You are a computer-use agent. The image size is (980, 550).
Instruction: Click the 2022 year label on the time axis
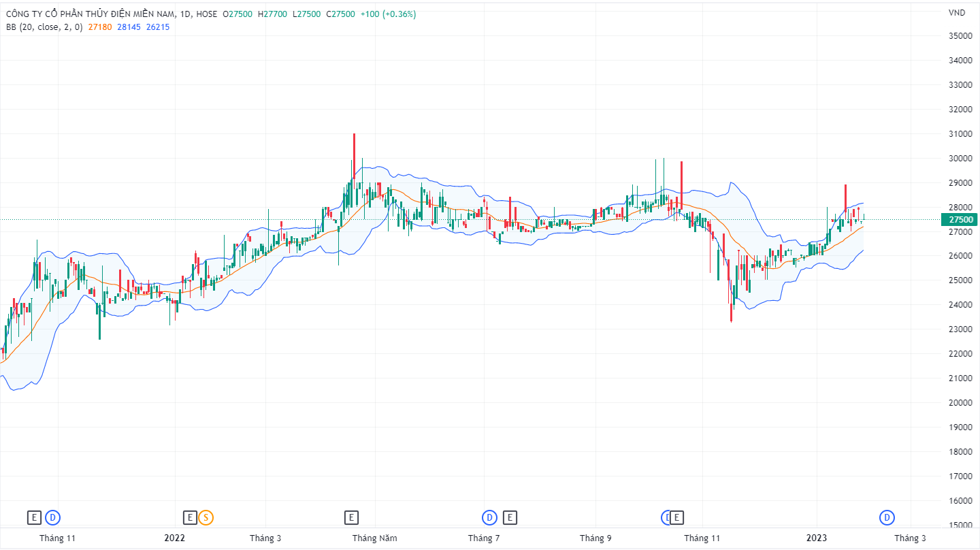coord(175,538)
